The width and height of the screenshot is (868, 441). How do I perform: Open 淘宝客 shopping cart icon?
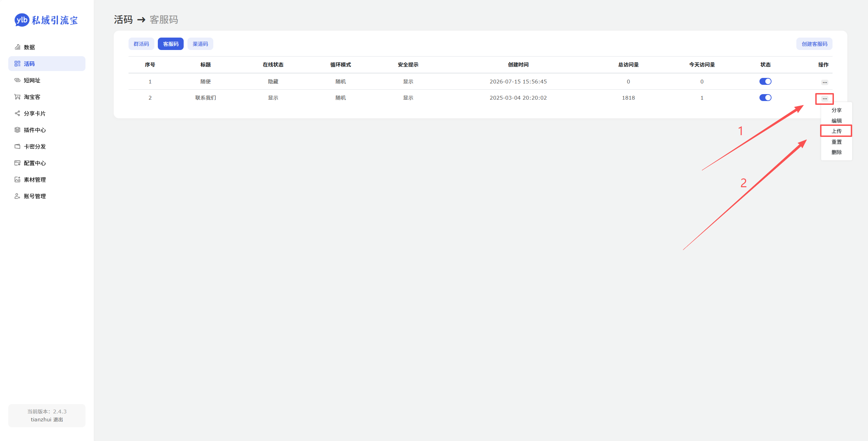[17, 97]
